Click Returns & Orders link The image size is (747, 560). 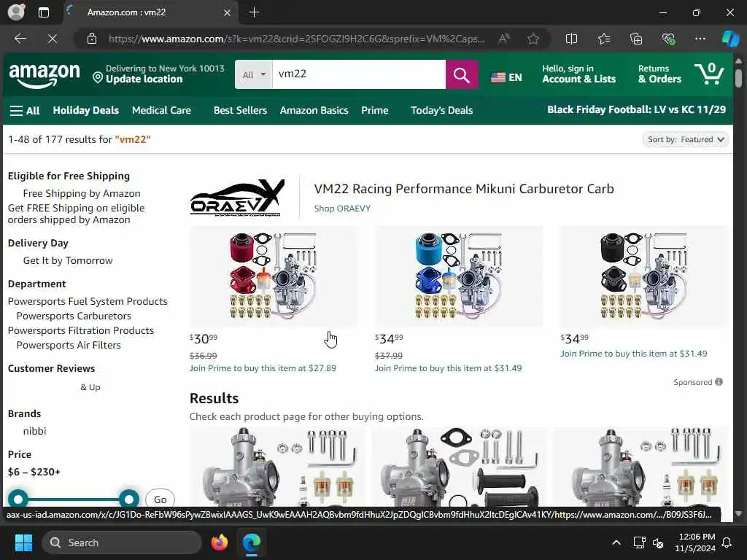point(659,74)
